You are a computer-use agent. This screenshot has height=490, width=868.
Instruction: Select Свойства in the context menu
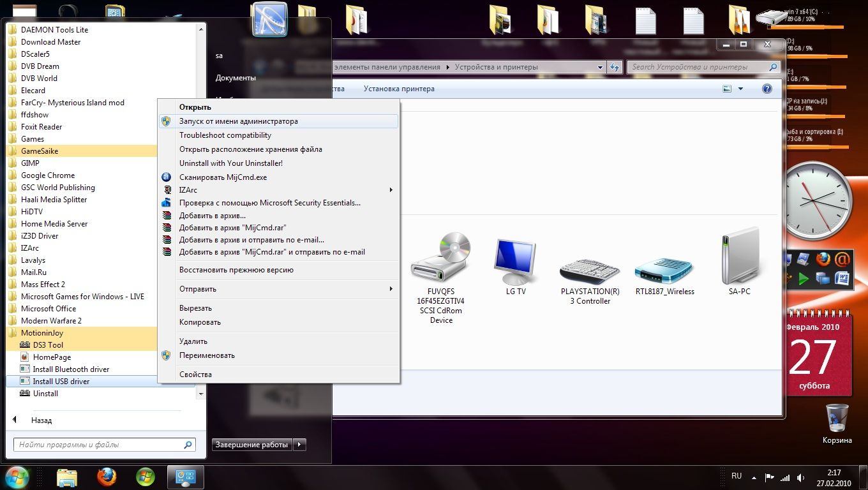coord(195,375)
